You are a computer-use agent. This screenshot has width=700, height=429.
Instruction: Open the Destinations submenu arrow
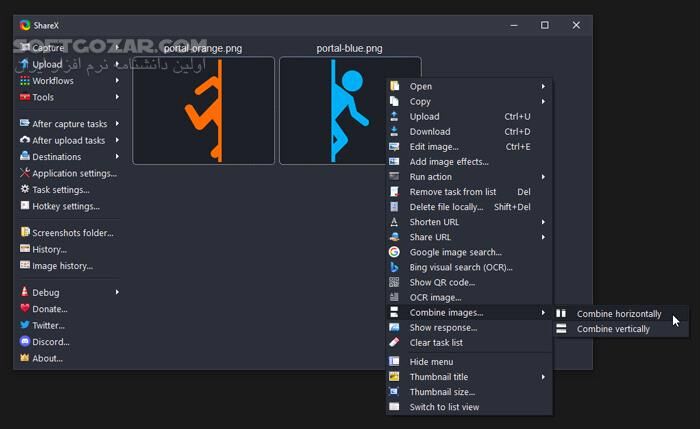point(117,157)
